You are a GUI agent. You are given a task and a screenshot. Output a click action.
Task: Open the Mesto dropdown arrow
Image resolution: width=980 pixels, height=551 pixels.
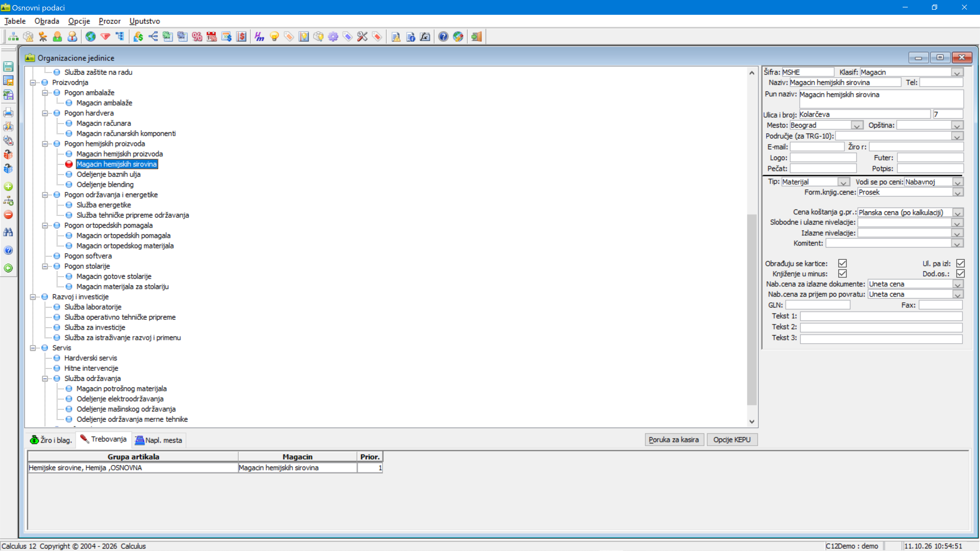click(x=856, y=125)
